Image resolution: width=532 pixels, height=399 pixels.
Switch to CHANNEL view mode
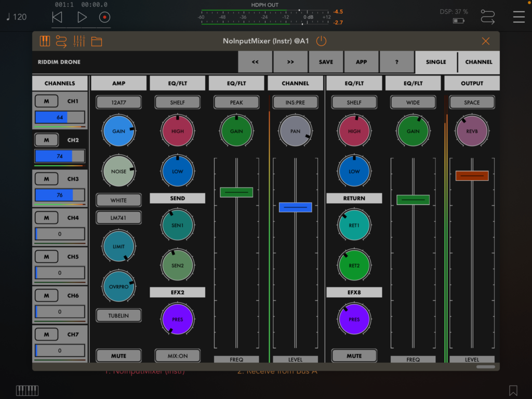pos(478,62)
